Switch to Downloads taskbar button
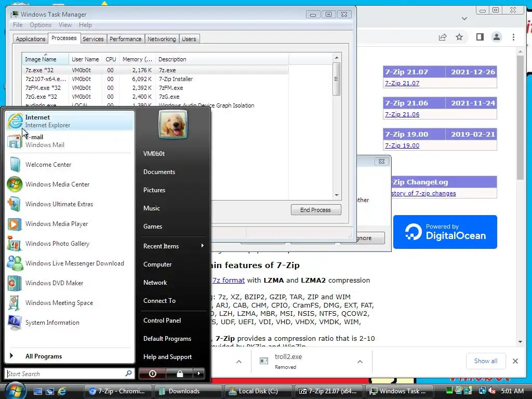 point(188,391)
